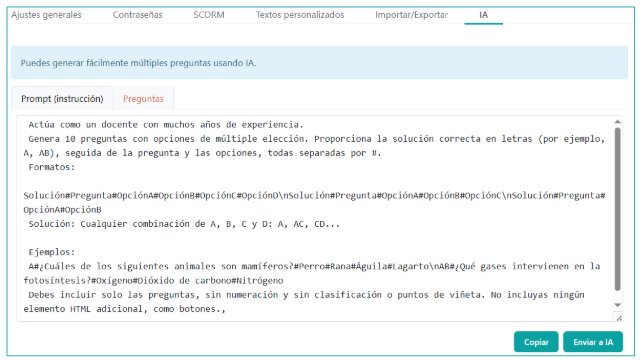Show the Prompt (instrucción) sub-tab
This screenshot has height=360, width=642.
point(62,99)
